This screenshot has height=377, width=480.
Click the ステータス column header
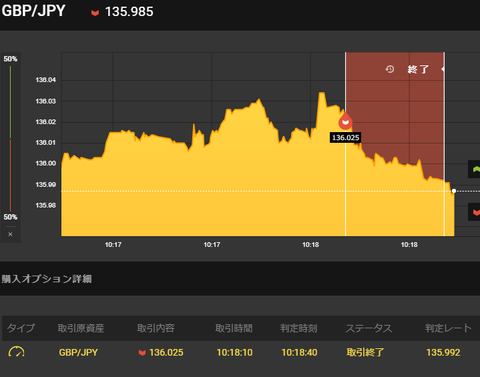[369, 328]
